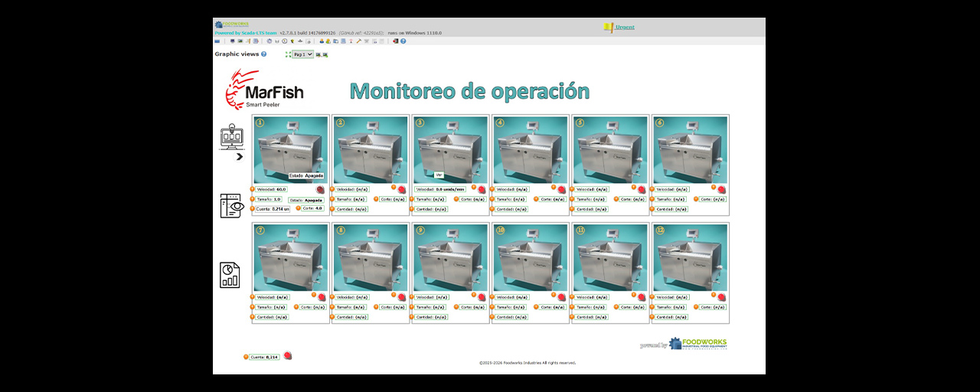
Task: Click the hammer tool icon in toolbar
Action: 359,41
